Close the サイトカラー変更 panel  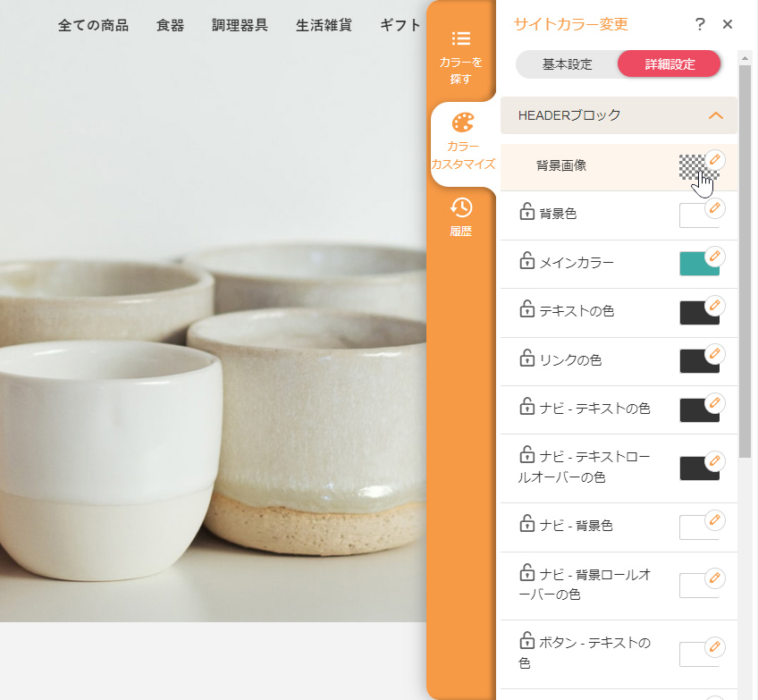(728, 24)
